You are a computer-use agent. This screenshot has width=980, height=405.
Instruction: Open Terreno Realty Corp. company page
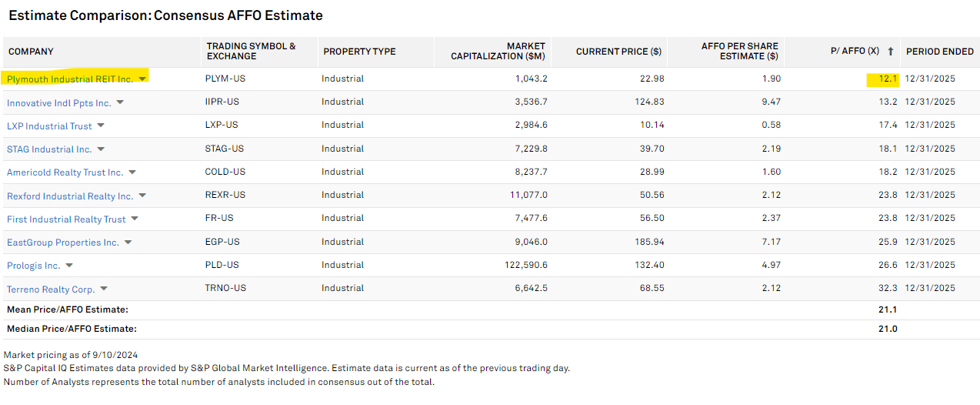pyautogui.click(x=51, y=290)
